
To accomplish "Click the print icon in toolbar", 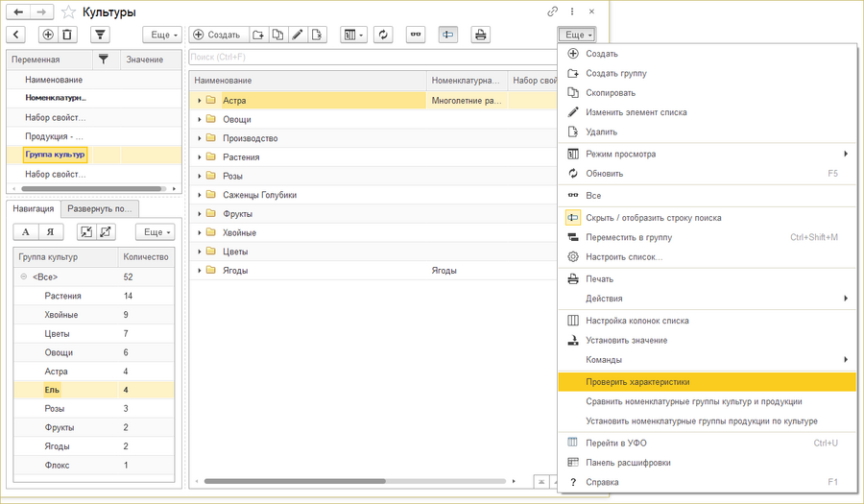I will point(480,35).
